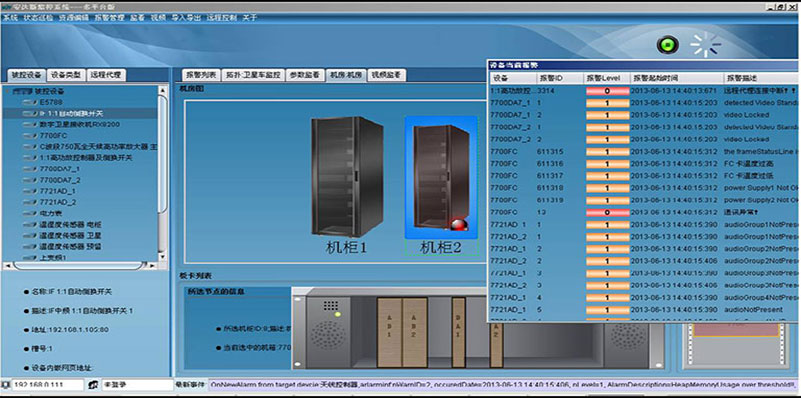Select the 机柜1 server rack icon
801x398 pixels.
(346, 176)
